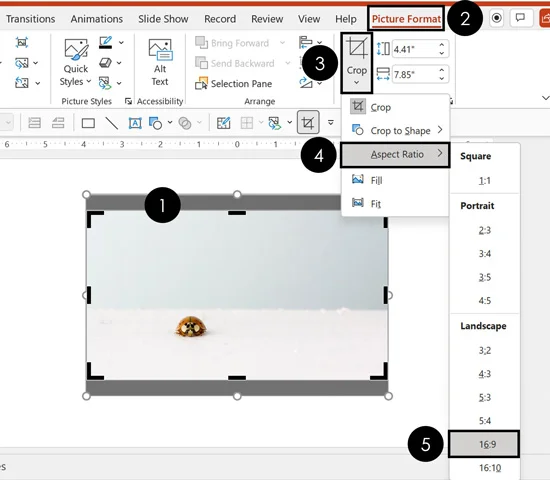This screenshot has height=480, width=550.
Task: Click the Picture Border pen icon
Action: click(x=105, y=42)
